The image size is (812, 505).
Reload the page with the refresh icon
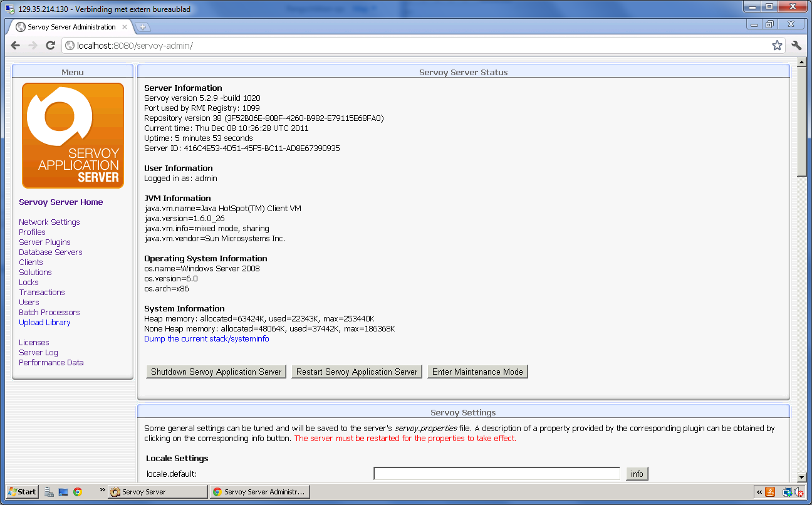[x=51, y=45]
